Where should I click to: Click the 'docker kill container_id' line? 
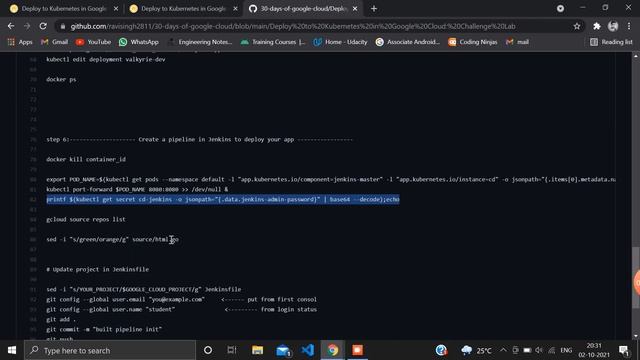coord(86,159)
